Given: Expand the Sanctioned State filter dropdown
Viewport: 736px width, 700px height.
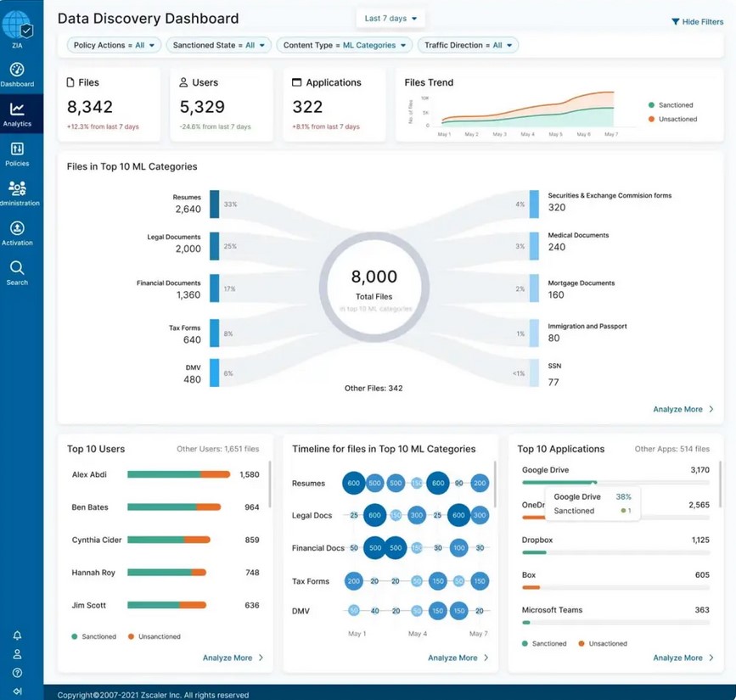Looking at the screenshot, I should (x=219, y=45).
